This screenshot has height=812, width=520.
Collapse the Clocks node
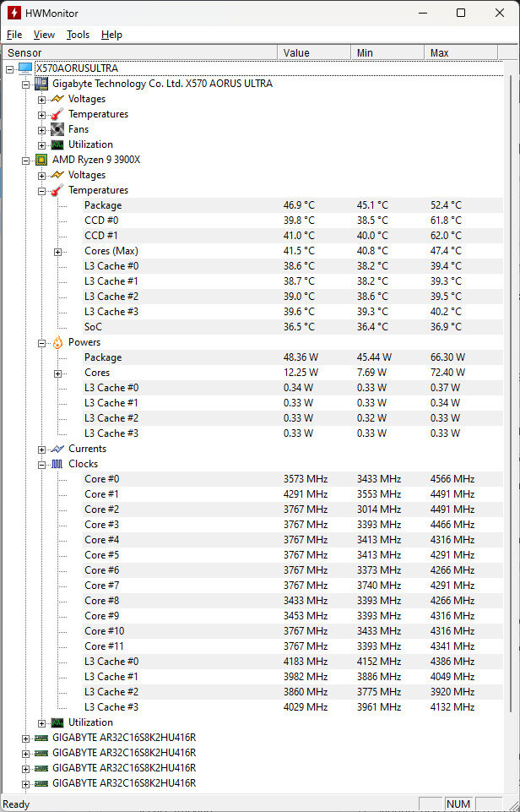click(42, 465)
